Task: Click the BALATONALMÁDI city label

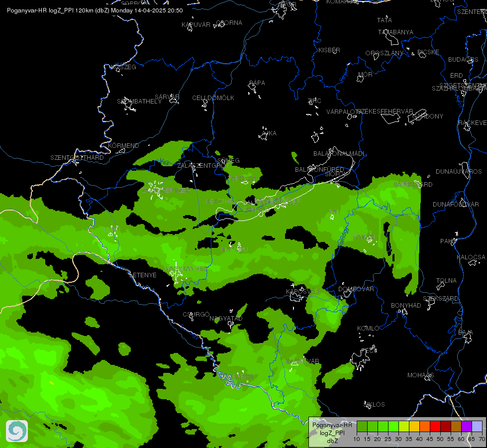Action: coord(339,154)
